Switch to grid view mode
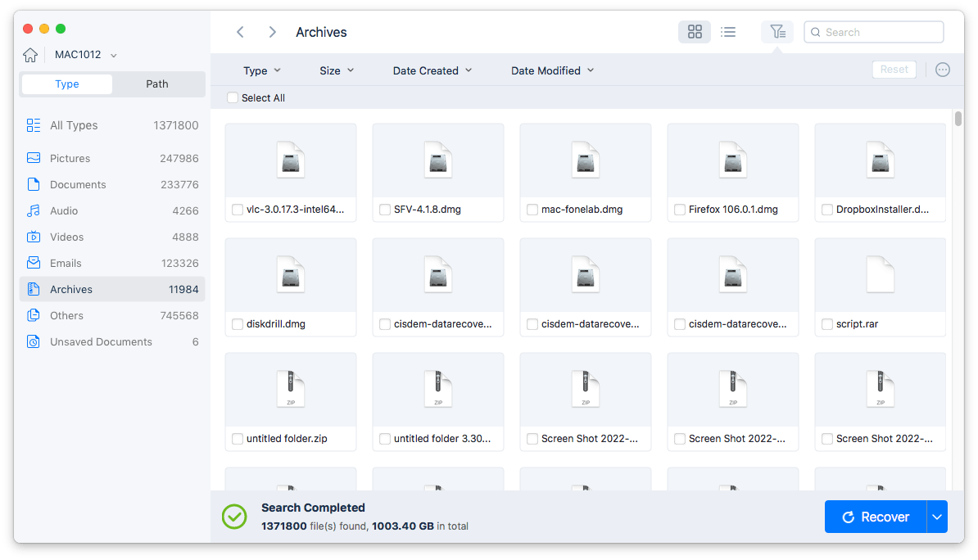The width and height of the screenshot is (978, 560). [x=694, y=31]
